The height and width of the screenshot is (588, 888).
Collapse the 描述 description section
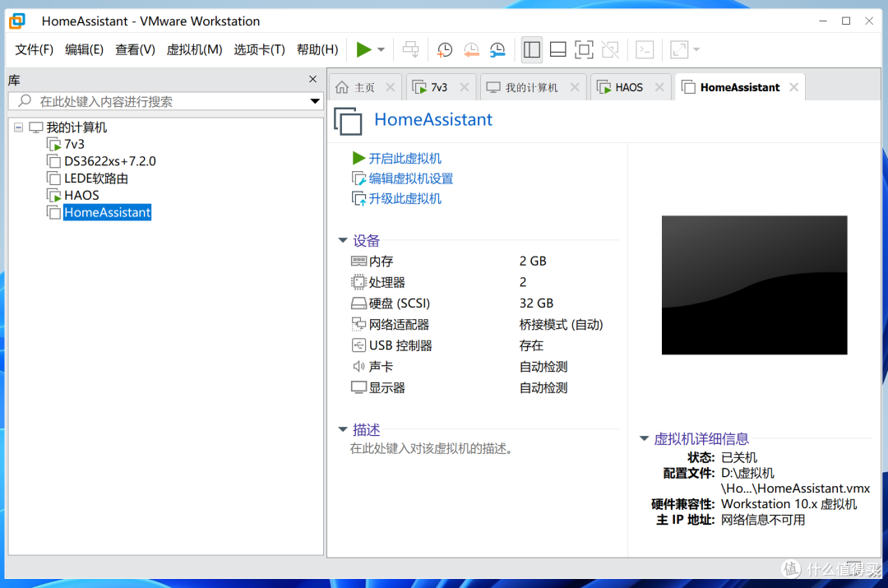(x=343, y=429)
